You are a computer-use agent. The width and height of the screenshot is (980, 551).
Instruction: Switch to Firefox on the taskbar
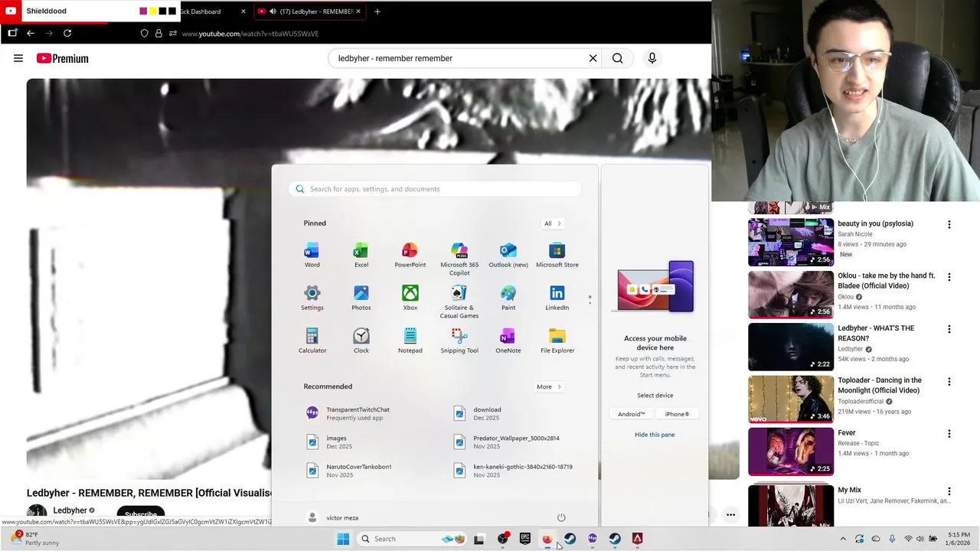pos(547,539)
